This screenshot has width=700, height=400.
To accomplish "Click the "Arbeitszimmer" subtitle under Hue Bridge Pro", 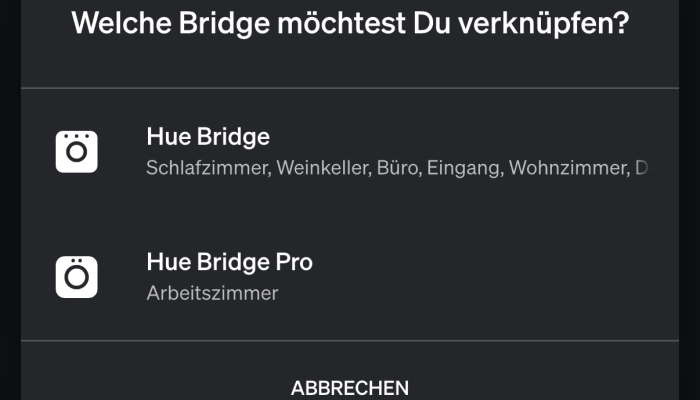I will pos(212,293).
